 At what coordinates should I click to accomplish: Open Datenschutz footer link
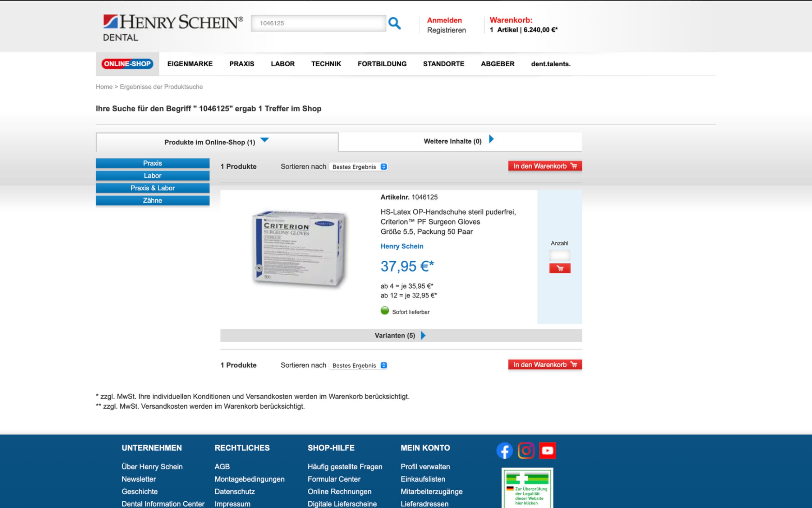[x=234, y=491]
